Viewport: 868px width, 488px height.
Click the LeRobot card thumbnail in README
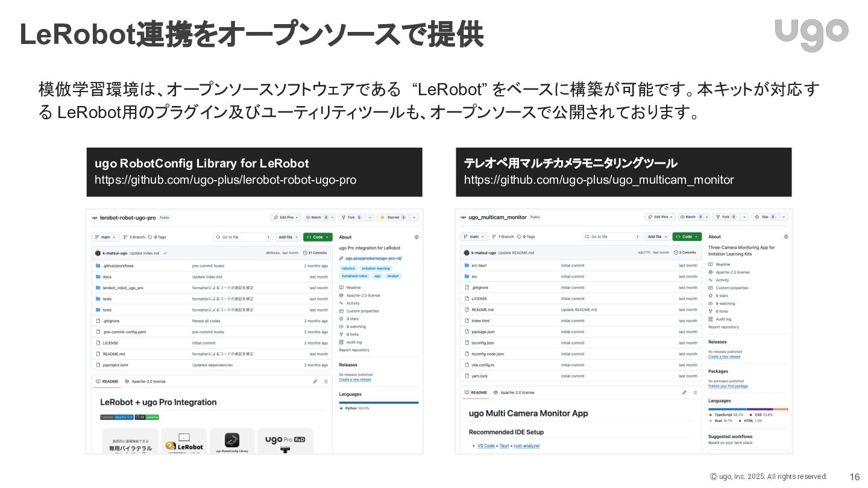pyautogui.click(x=184, y=441)
